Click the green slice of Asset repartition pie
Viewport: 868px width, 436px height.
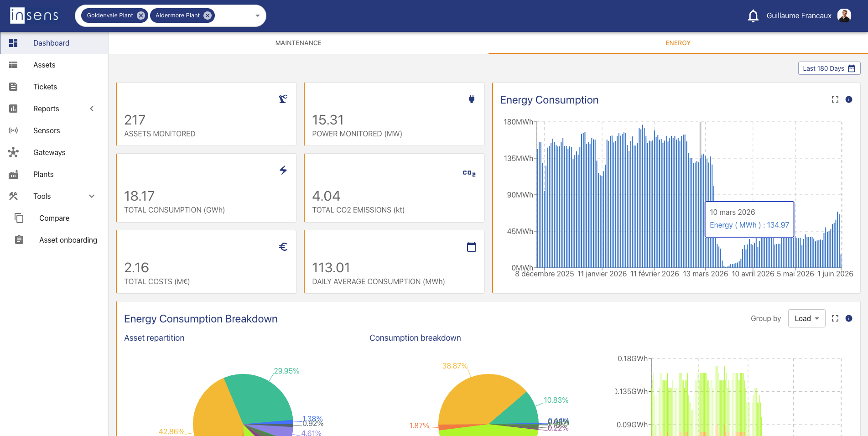coord(258,397)
